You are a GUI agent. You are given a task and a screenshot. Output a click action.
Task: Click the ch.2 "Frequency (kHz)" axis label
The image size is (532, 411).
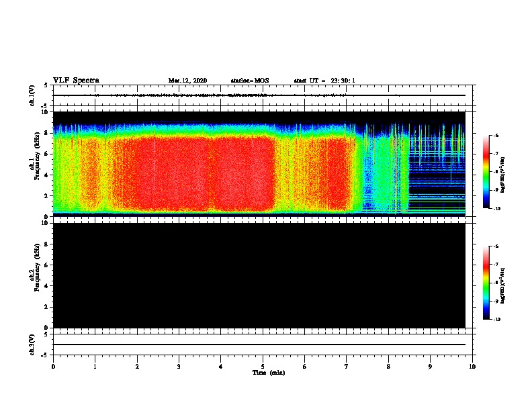(37, 267)
